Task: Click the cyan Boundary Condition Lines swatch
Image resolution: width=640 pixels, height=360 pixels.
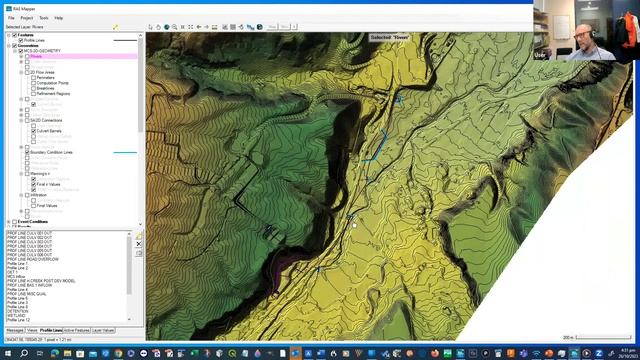Action: pos(125,152)
